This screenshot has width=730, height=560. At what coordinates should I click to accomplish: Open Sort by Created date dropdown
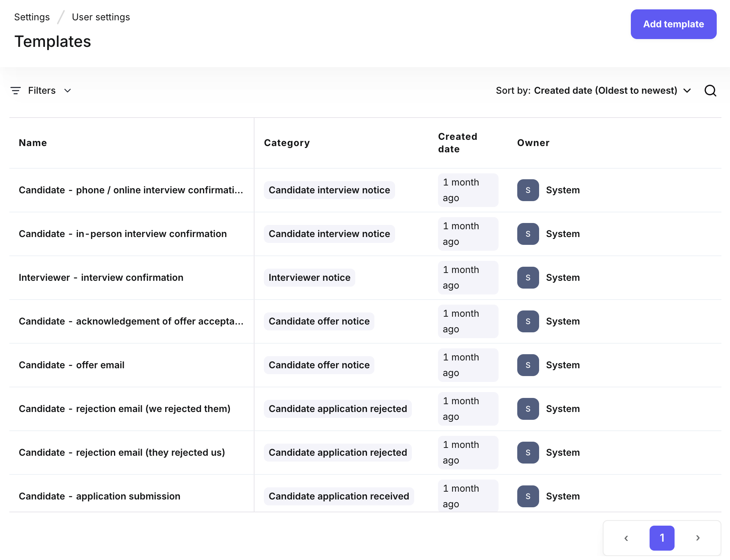(605, 91)
